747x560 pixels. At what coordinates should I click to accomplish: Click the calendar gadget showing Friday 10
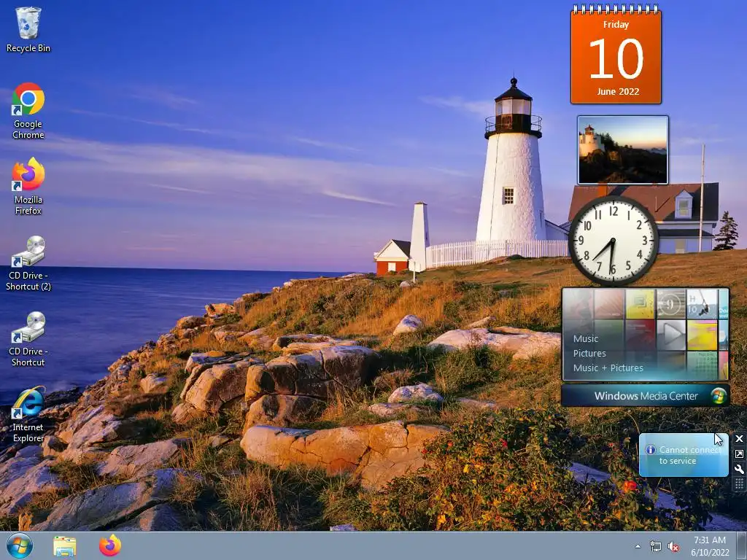[x=616, y=55]
